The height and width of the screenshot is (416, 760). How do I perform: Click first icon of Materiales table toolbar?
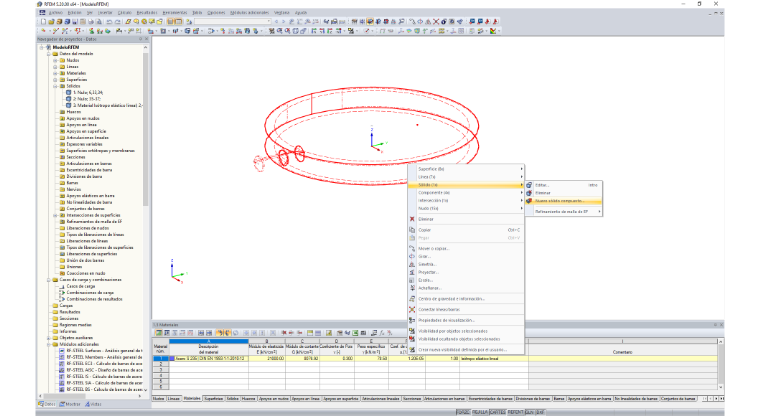tap(158, 333)
